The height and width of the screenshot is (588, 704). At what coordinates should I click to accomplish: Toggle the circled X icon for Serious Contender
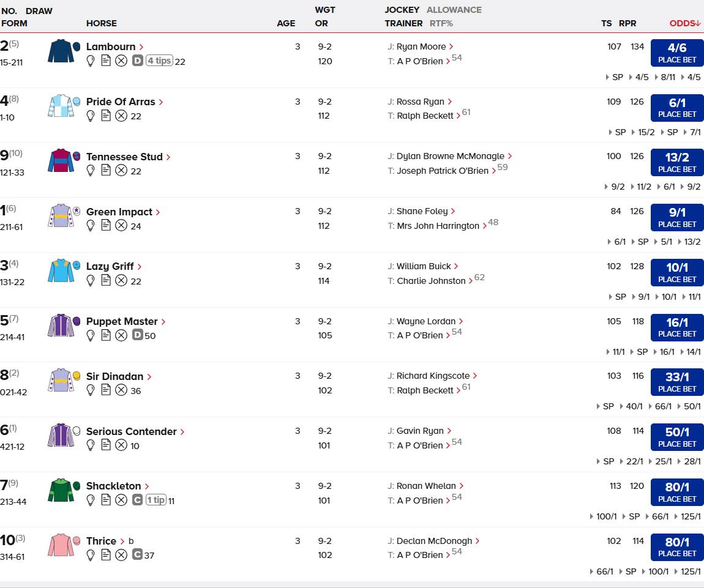coord(121,445)
